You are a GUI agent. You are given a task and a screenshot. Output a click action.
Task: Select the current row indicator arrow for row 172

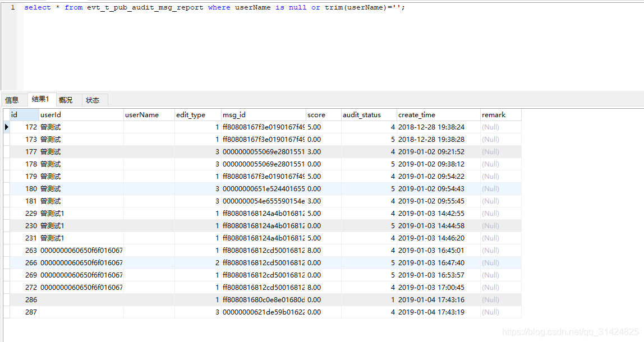[x=7, y=127]
